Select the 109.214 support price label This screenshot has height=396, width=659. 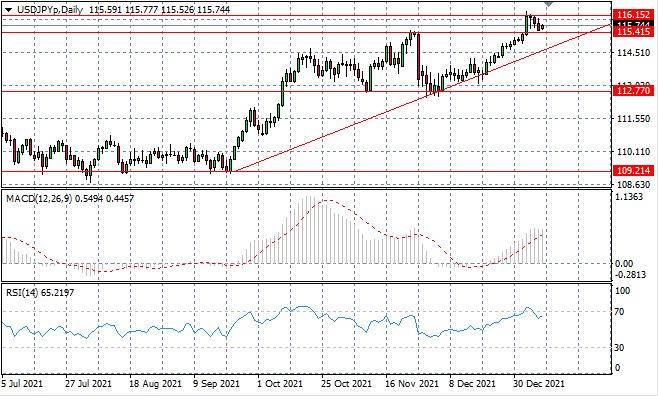(x=633, y=171)
